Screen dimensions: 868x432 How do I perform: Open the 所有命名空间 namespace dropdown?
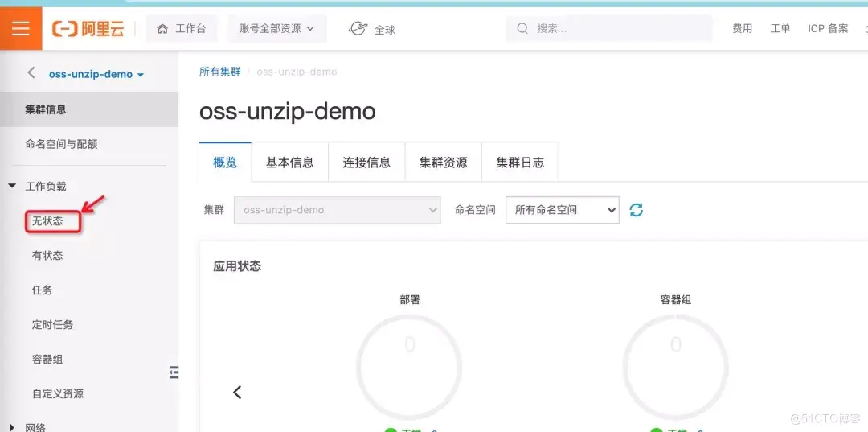(563, 210)
